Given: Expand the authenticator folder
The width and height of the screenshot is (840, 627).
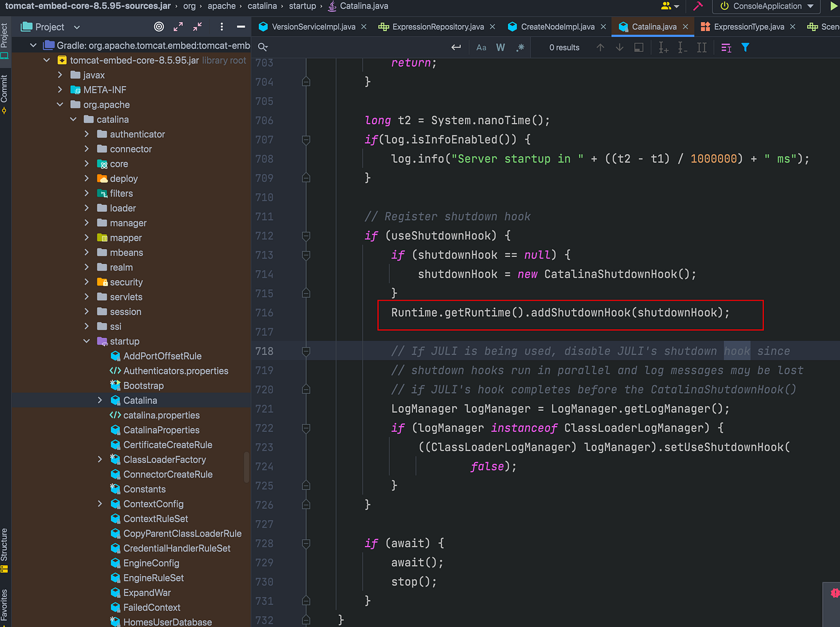Looking at the screenshot, I should (x=86, y=134).
